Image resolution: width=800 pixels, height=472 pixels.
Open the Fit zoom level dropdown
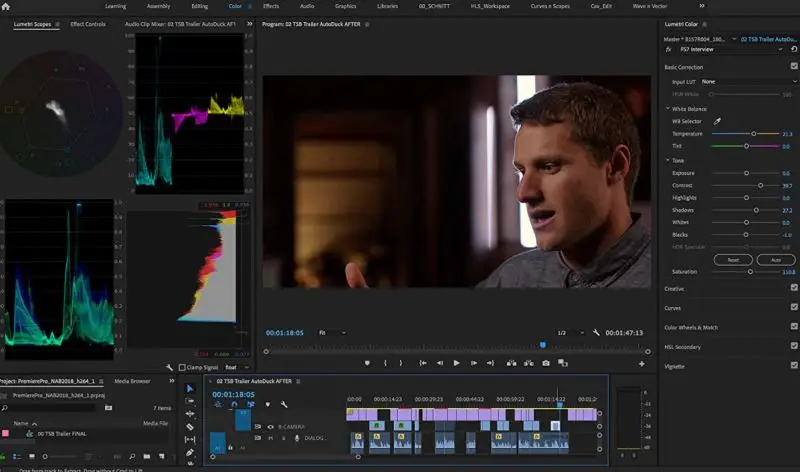coord(332,333)
